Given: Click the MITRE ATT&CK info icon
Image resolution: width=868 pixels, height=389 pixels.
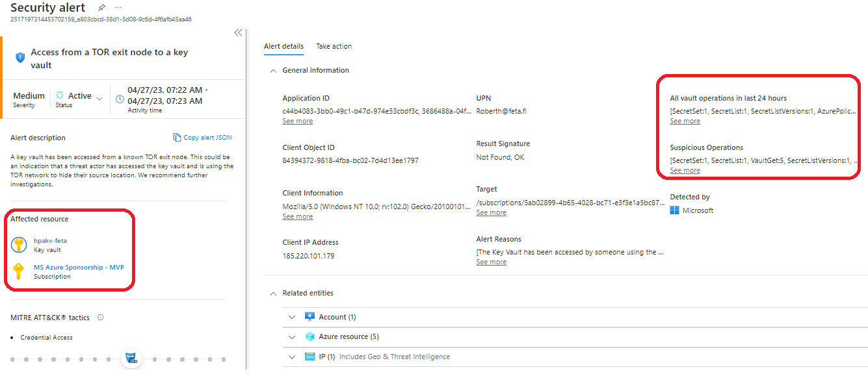Looking at the screenshot, I should 100,318.
